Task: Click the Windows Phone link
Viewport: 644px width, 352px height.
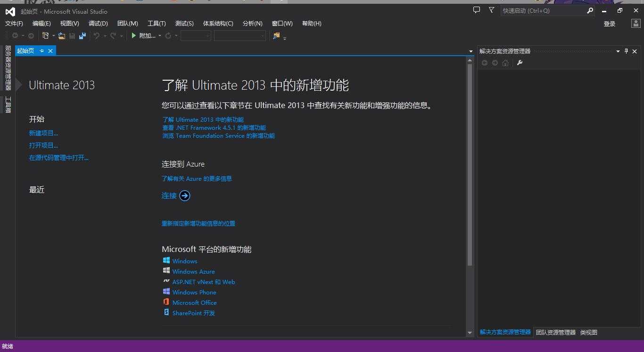Action: click(x=194, y=292)
